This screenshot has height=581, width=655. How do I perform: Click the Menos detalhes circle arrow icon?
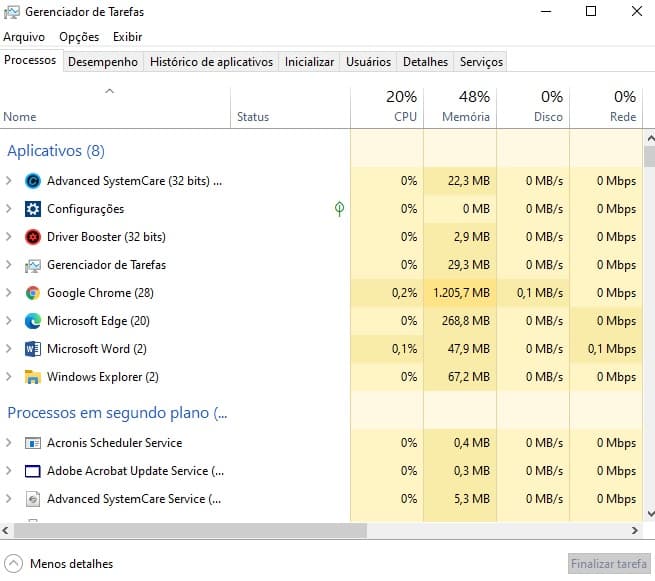[13, 563]
